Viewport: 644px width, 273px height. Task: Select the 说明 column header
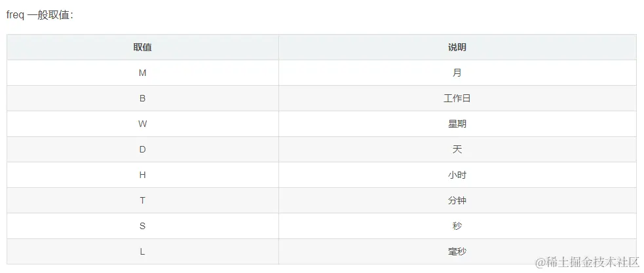point(457,47)
